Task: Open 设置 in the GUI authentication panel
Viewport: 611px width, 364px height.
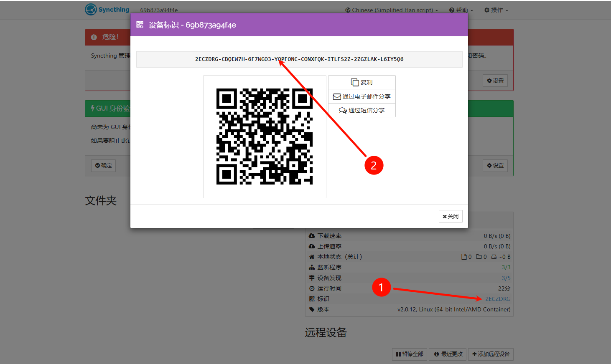Action: tap(495, 165)
